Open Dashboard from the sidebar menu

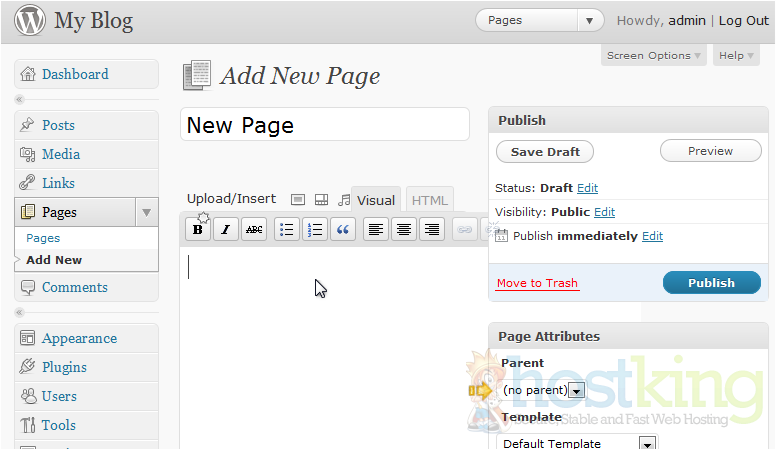point(75,74)
